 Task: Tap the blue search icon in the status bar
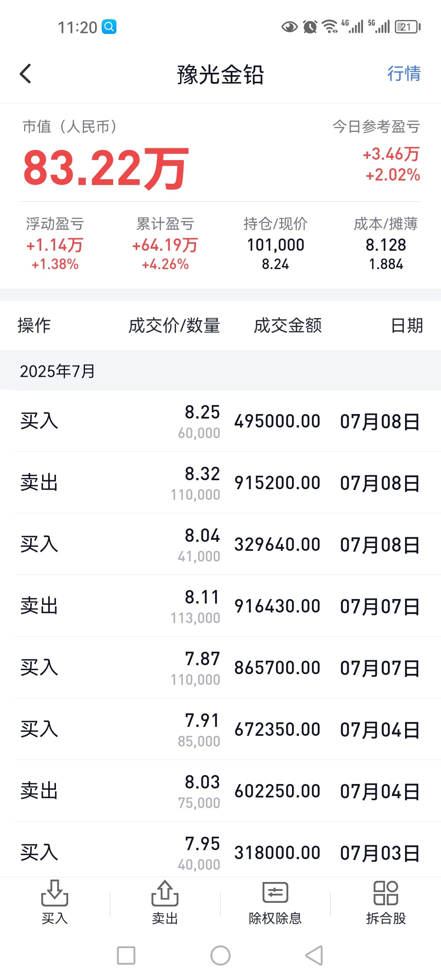coord(109,27)
